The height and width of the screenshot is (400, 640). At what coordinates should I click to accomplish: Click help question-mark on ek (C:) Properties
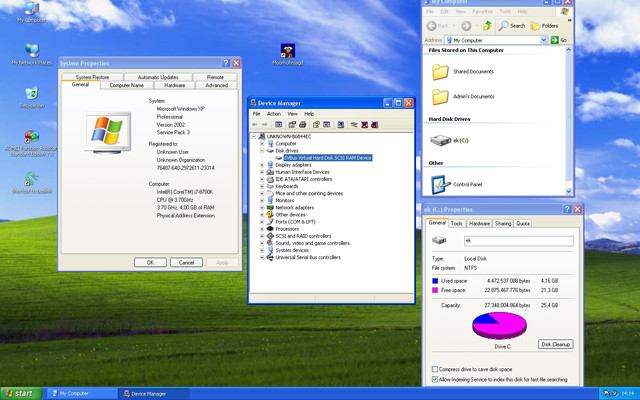click(567, 209)
